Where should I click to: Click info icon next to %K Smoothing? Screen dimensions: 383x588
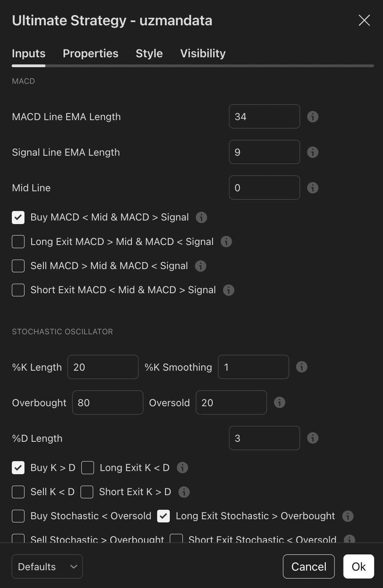302,367
